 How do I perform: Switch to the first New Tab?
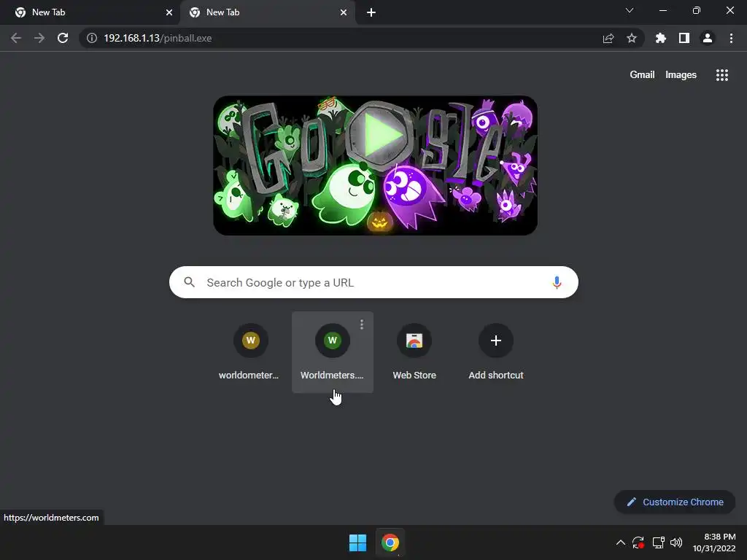pos(91,12)
